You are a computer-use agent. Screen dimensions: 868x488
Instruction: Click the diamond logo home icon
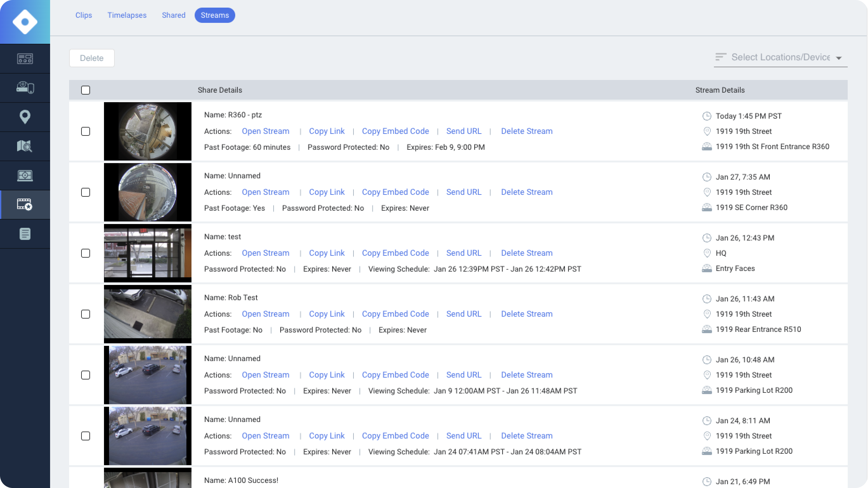pyautogui.click(x=25, y=22)
